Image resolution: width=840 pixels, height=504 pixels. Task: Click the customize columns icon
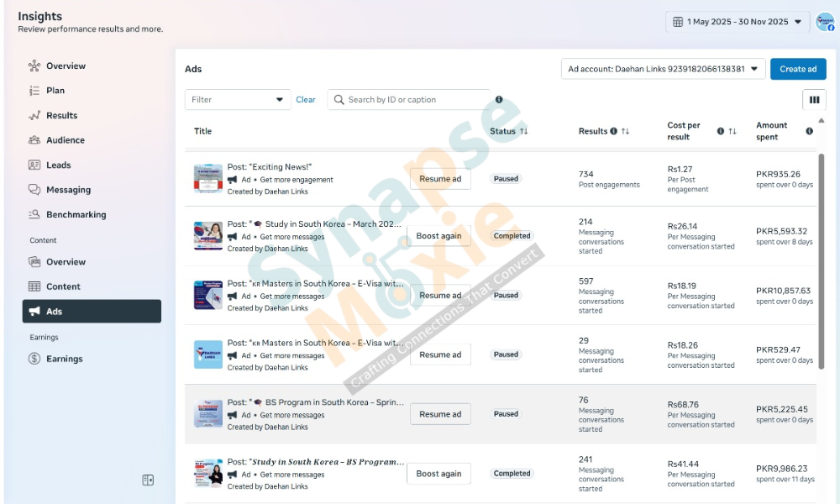coord(813,100)
